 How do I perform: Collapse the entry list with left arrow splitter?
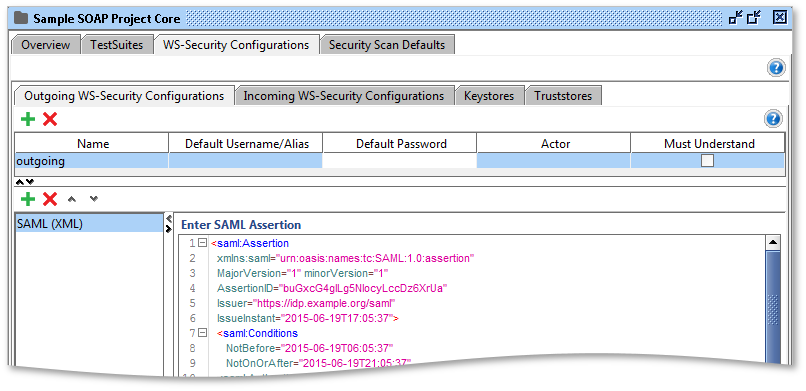point(169,218)
